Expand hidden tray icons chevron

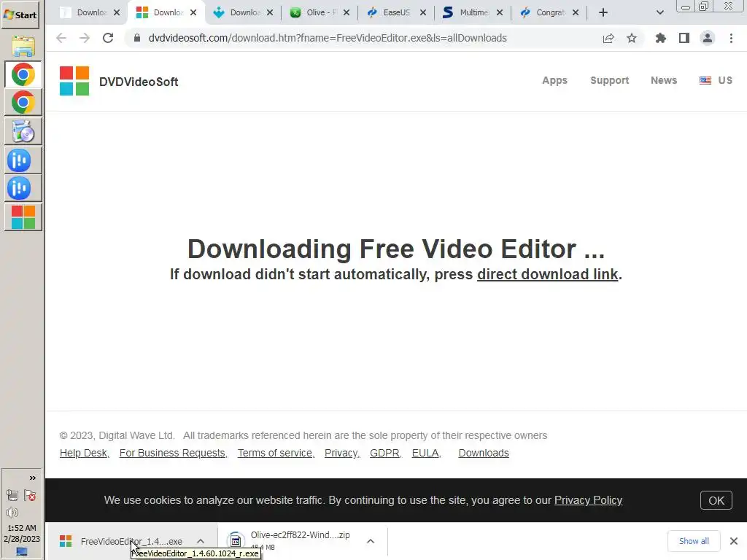pos(32,478)
